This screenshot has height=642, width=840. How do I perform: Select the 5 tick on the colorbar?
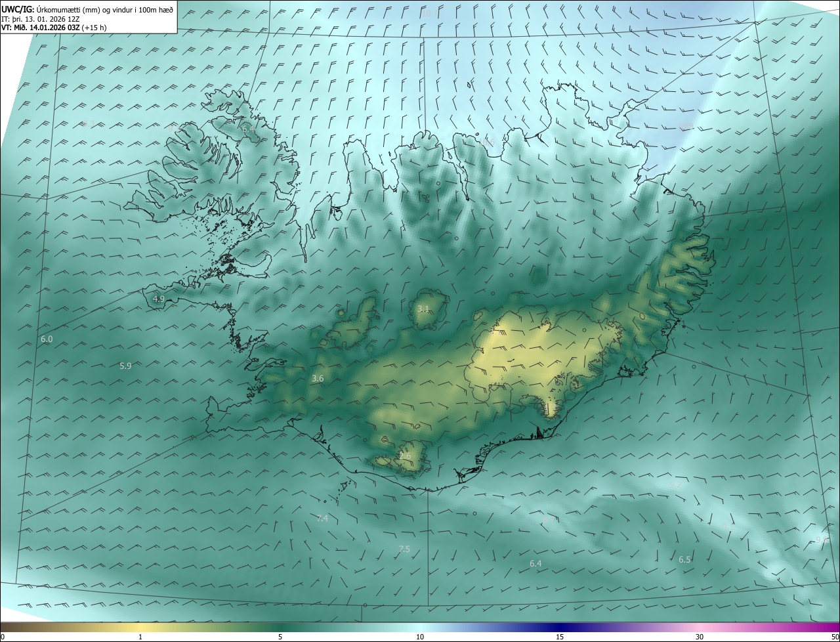(280, 637)
